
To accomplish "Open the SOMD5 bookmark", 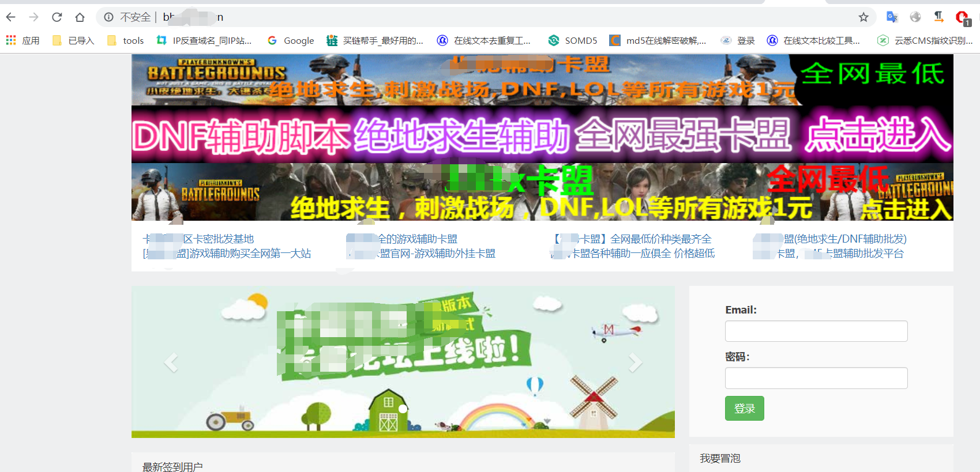I will click(x=573, y=40).
